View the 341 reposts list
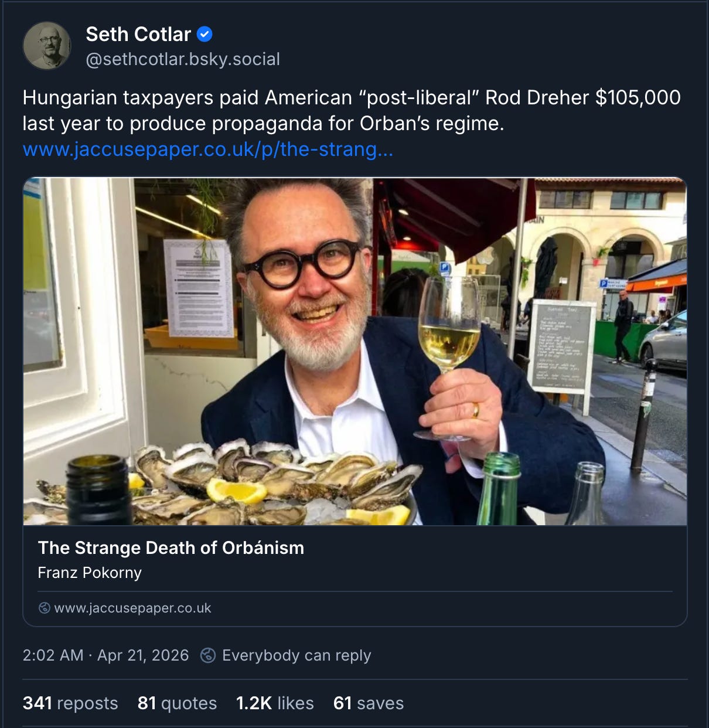709x728 pixels. coord(70,703)
